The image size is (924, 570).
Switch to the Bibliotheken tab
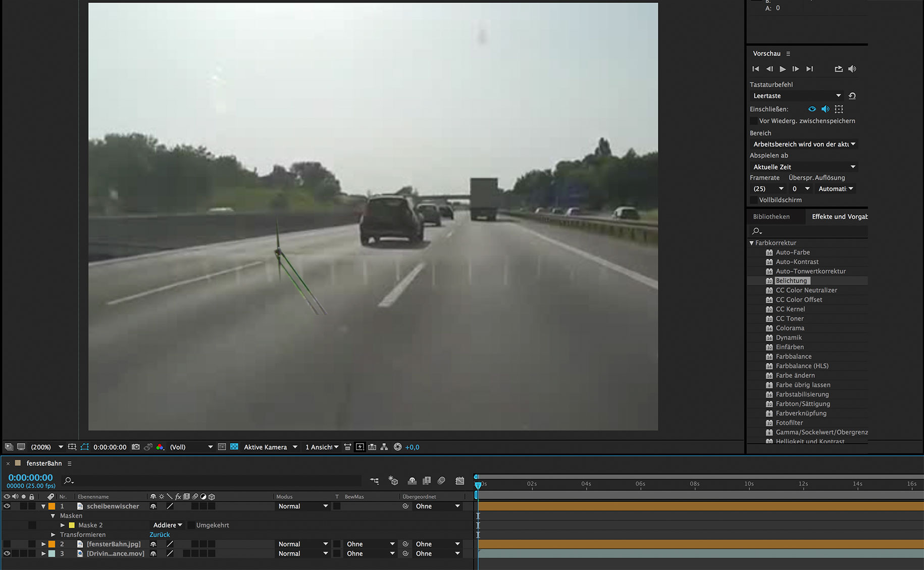(x=771, y=217)
